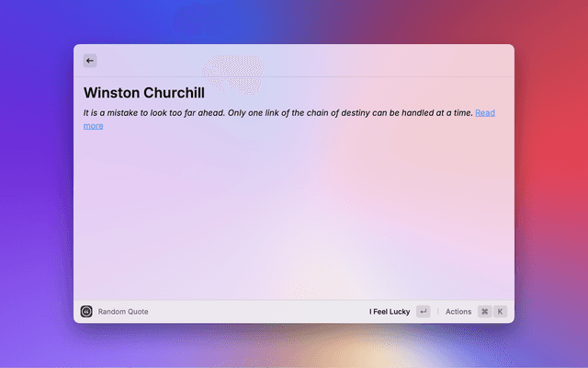
Task: Click the K key badge in footer
Action: [501, 312]
